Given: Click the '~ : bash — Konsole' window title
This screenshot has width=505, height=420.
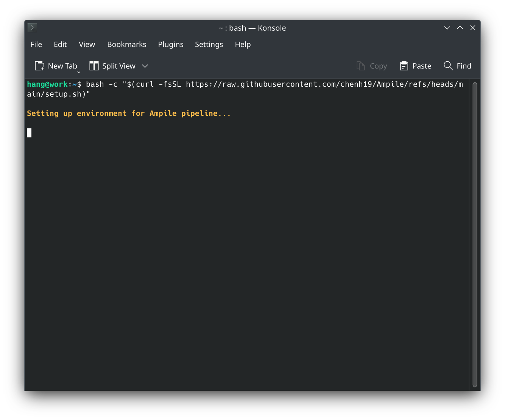Looking at the screenshot, I should (252, 28).
